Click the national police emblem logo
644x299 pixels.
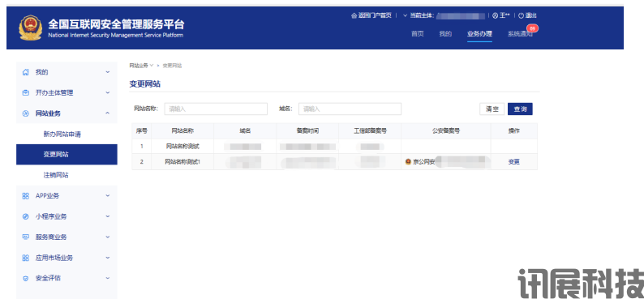(x=30, y=28)
